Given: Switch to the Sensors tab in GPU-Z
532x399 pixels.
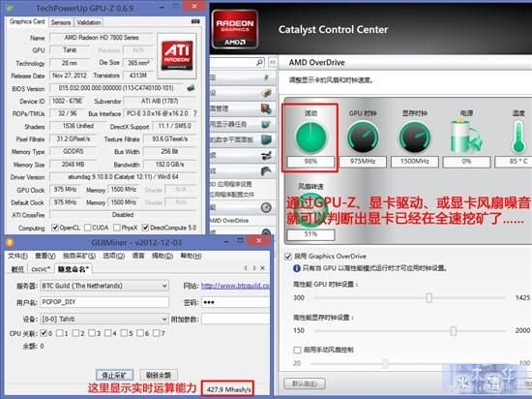Looking at the screenshot, I should click(61, 22).
